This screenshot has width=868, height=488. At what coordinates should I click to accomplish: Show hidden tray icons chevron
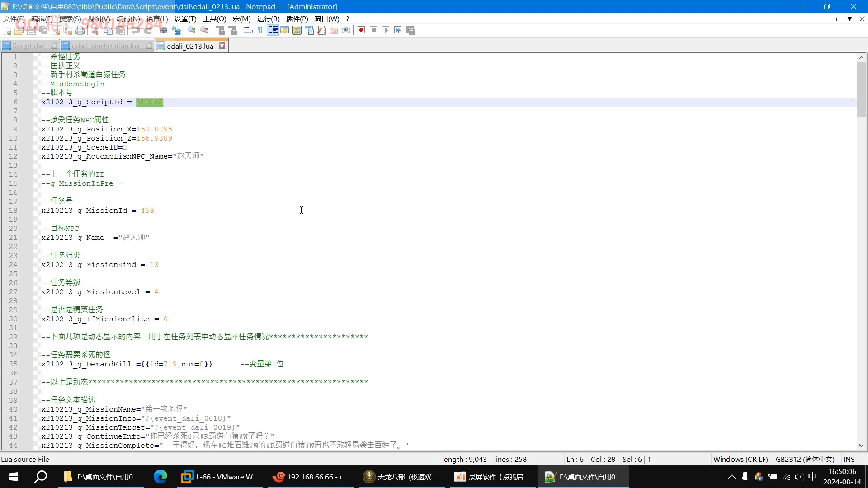point(731,477)
